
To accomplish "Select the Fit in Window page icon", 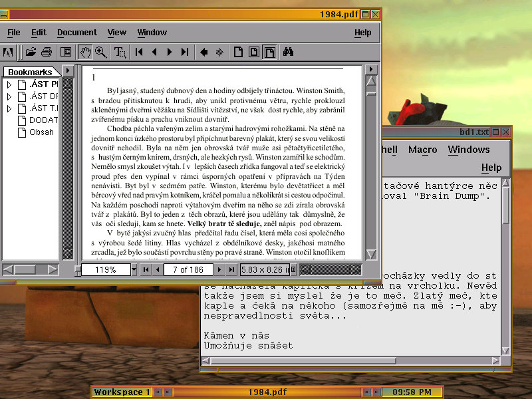I will (254, 53).
